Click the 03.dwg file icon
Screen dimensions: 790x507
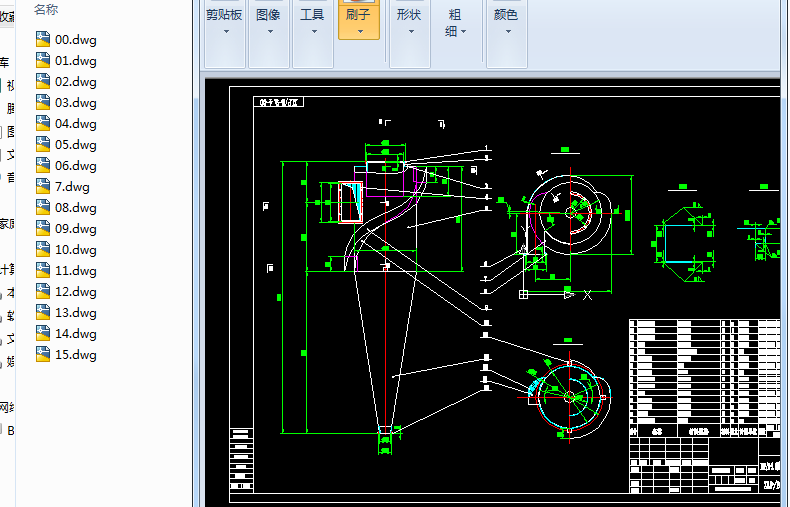(x=43, y=102)
